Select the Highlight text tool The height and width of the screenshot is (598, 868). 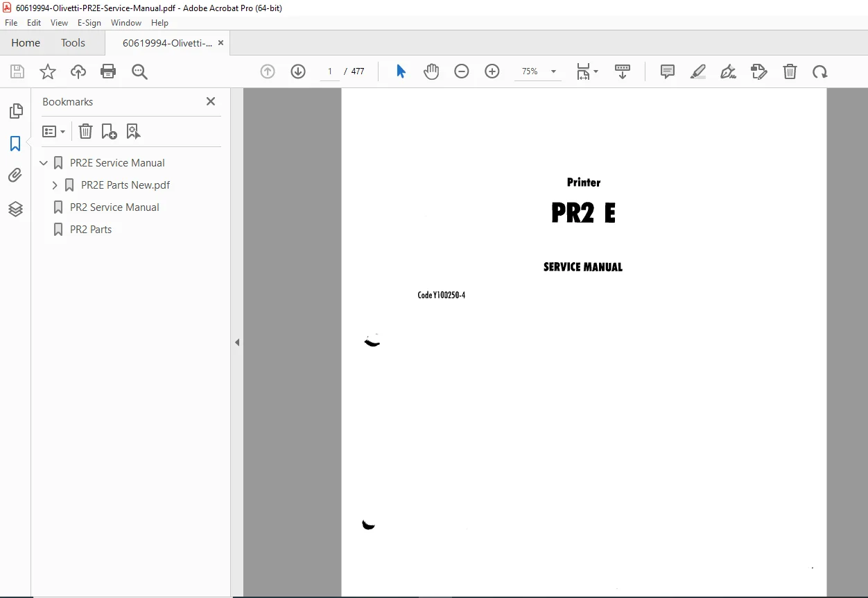(x=698, y=71)
